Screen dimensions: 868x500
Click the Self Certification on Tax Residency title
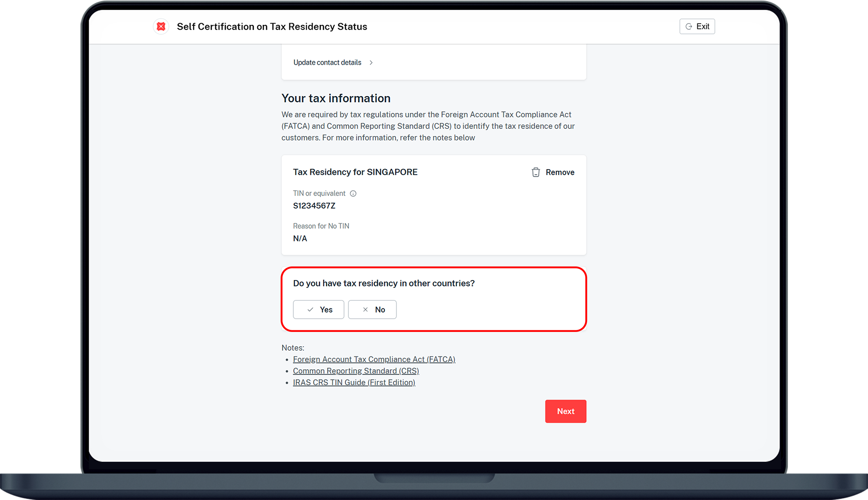tap(272, 27)
